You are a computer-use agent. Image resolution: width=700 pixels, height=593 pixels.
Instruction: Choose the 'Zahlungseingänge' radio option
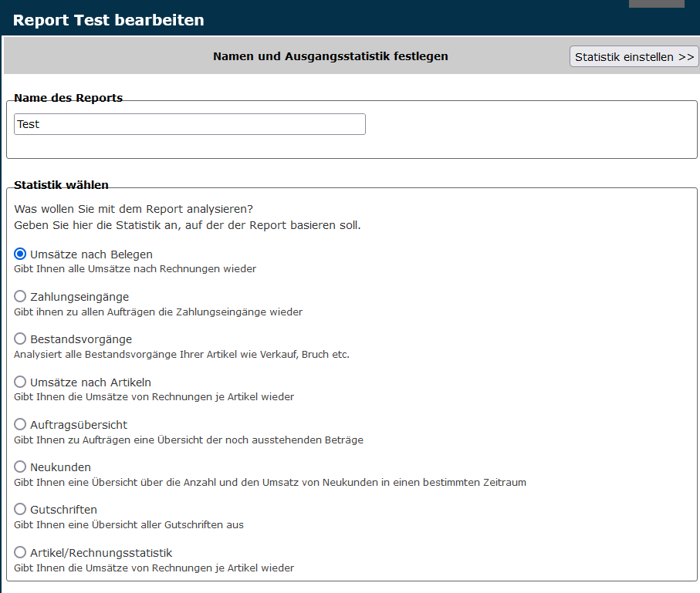(20, 296)
